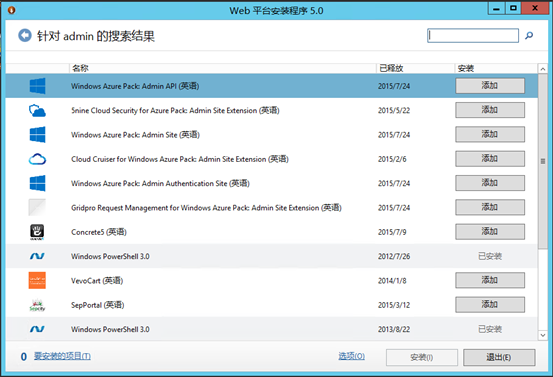Select the SepPortal (英语) row text
The image size is (553, 377).
tap(98, 305)
